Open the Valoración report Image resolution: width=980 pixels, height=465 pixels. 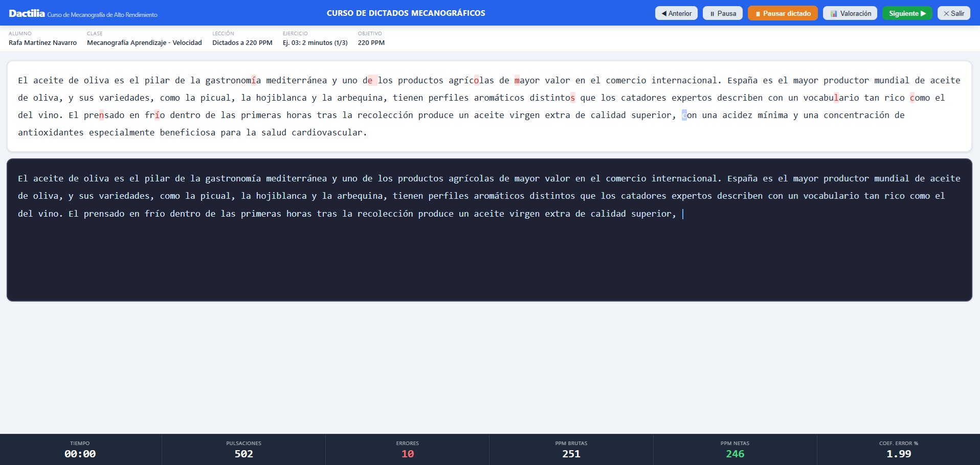click(x=850, y=13)
